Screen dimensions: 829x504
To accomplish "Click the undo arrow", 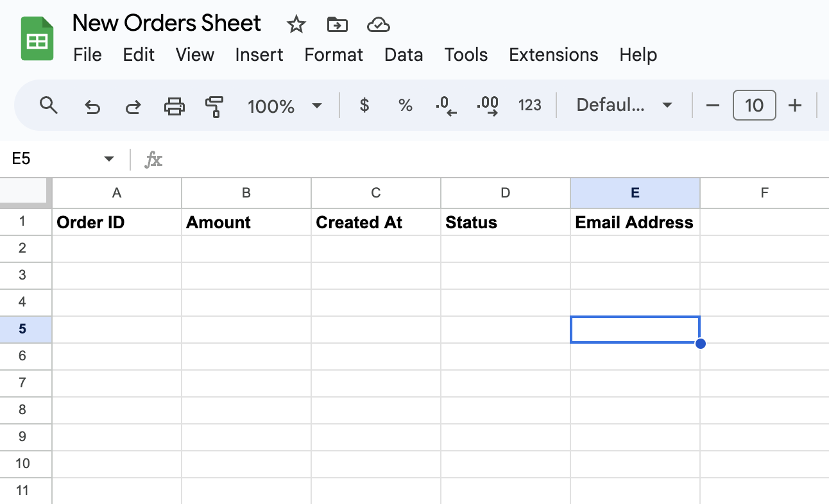I will point(92,106).
